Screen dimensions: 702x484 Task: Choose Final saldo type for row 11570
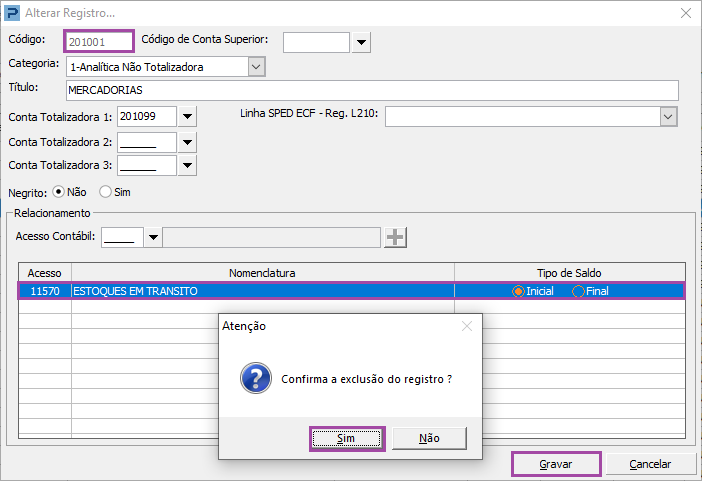pos(578,291)
